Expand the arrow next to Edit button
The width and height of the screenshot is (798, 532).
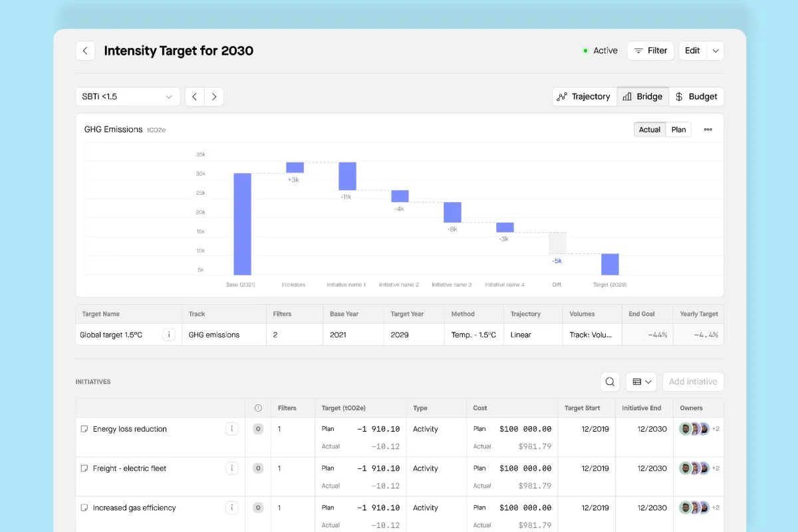(716, 51)
